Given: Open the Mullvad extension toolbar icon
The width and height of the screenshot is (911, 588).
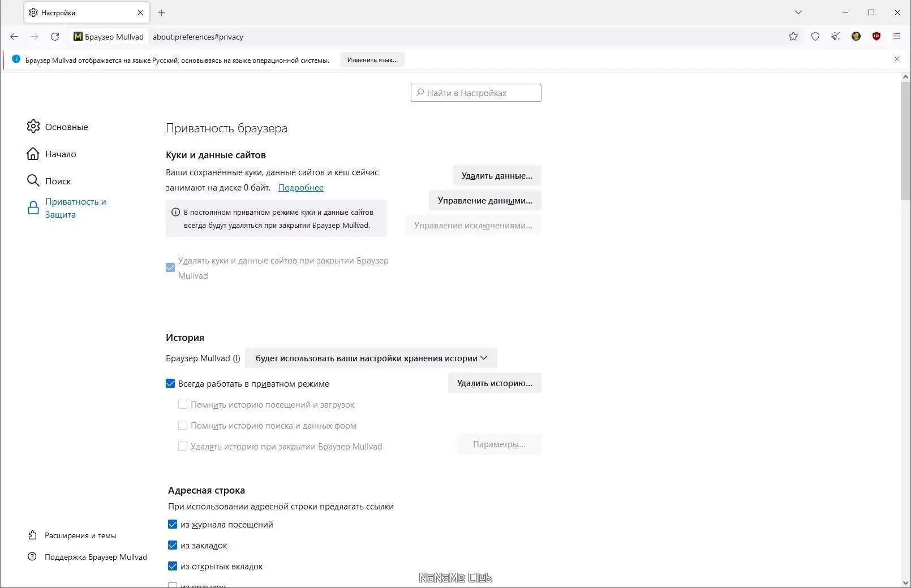Looking at the screenshot, I should pyautogui.click(x=856, y=37).
